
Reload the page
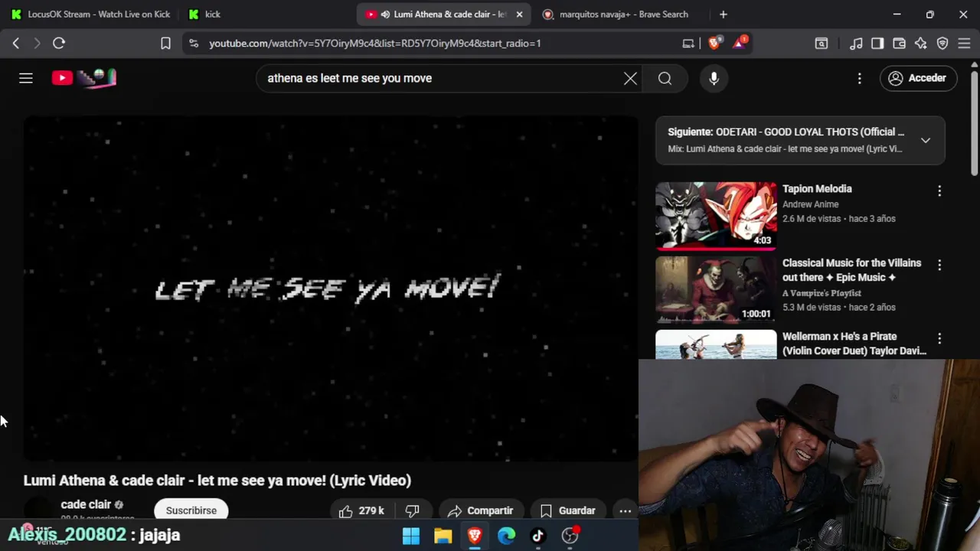coord(59,44)
